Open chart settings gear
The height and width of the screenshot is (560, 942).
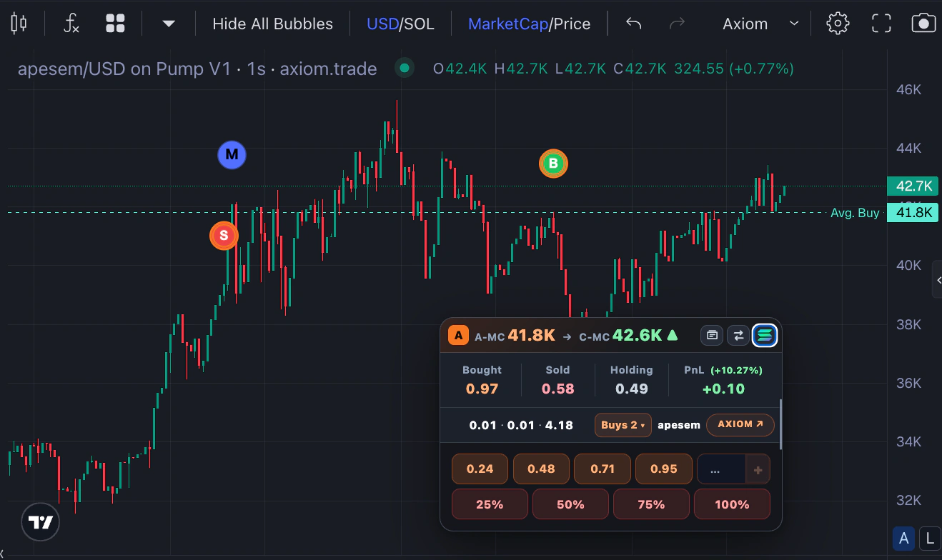tap(838, 24)
